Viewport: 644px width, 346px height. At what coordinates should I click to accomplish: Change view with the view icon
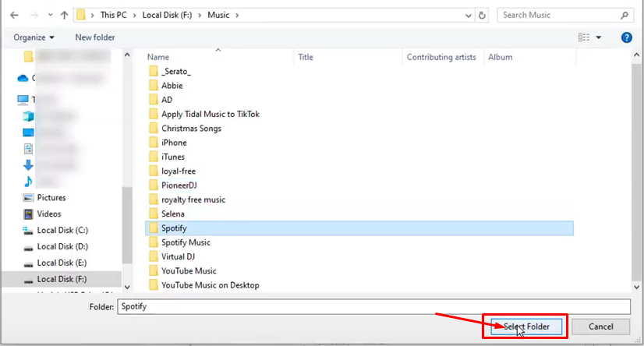tap(584, 37)
